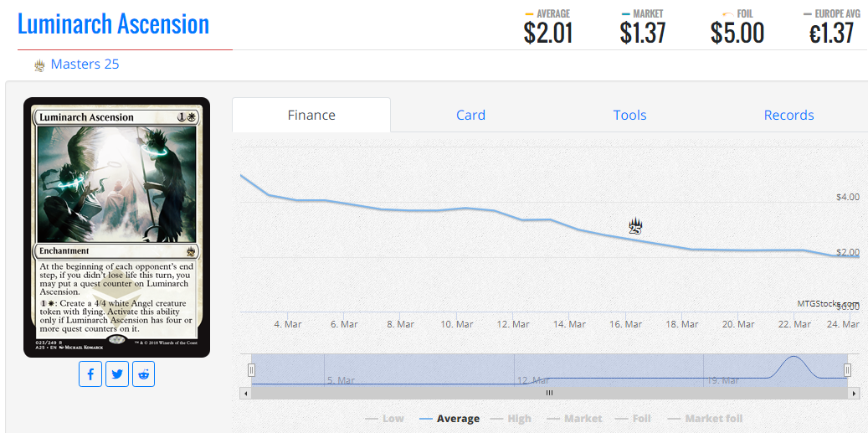Click the set release marker on chart
The width and height of the screenshot is (868, 433).
click(636, 225)
